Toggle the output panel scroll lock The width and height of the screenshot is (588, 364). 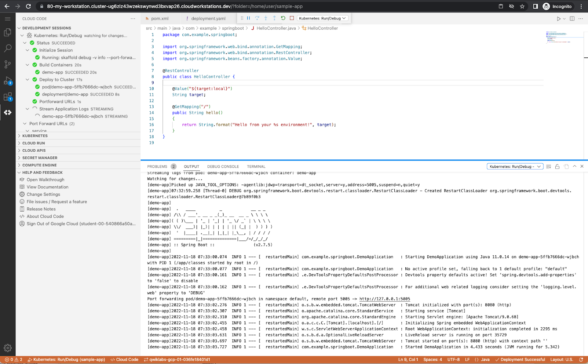[x=557, y=166]
